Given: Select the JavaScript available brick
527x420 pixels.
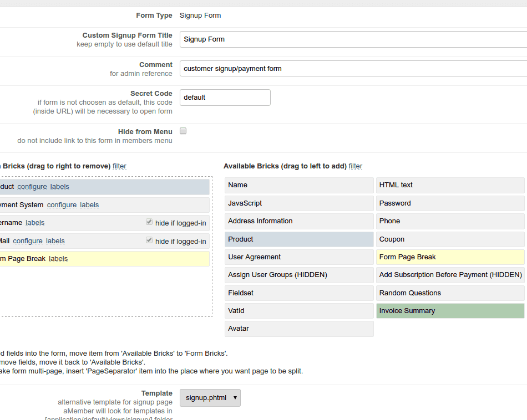Looking at the screenshot, I should coord(299,203).
